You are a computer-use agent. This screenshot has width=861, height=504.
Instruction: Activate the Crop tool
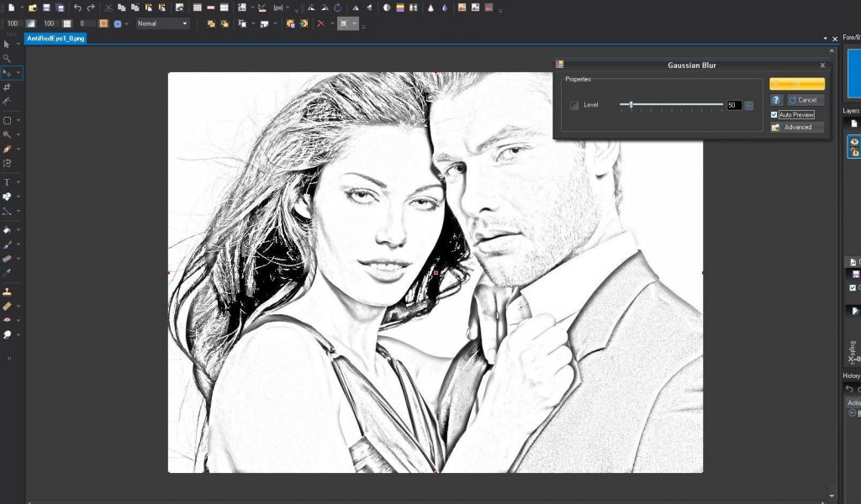point(6,87)
